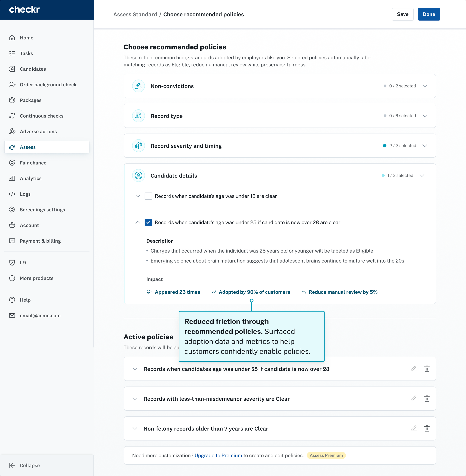Image resolution: width=466 pixels, height=476 pixels.
Task: Click the Candidate details person icon
Action: 138,176
